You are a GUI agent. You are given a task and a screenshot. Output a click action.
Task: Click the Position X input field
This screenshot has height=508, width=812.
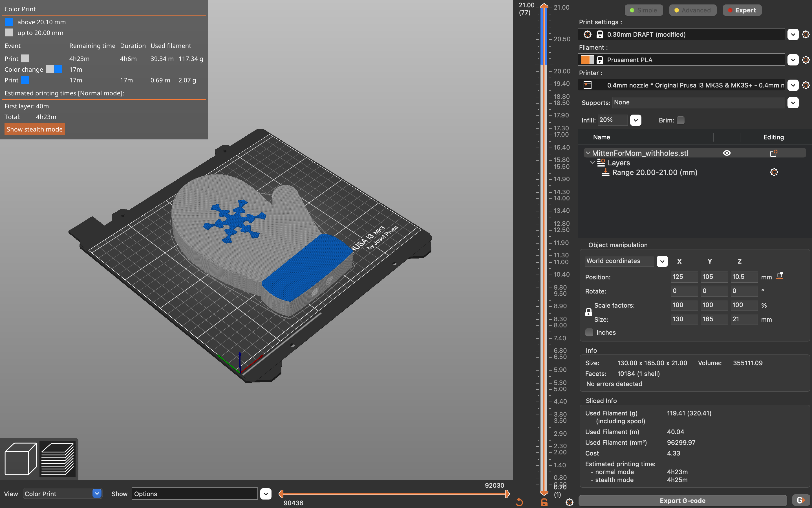point(684,277)
